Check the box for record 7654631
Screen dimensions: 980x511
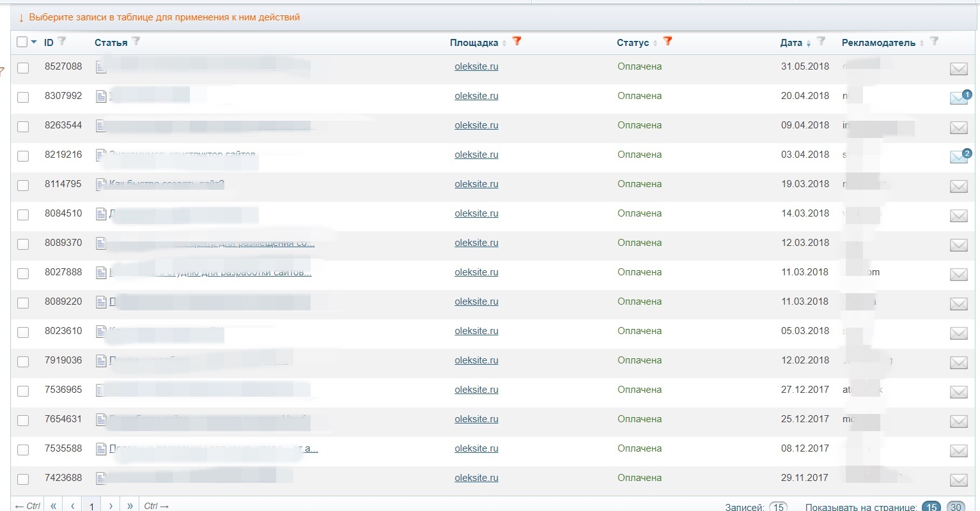click(x=23, y=421)
